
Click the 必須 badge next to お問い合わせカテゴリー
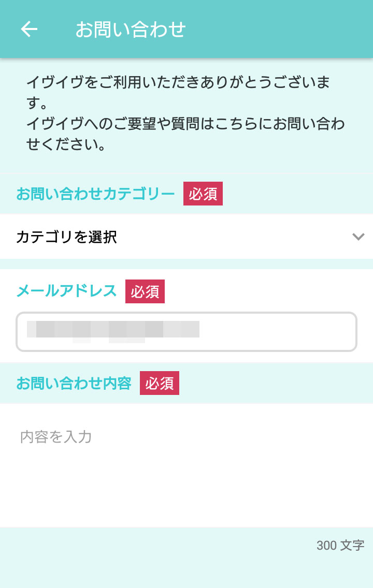pyautogui.click(x=203, y=194)
